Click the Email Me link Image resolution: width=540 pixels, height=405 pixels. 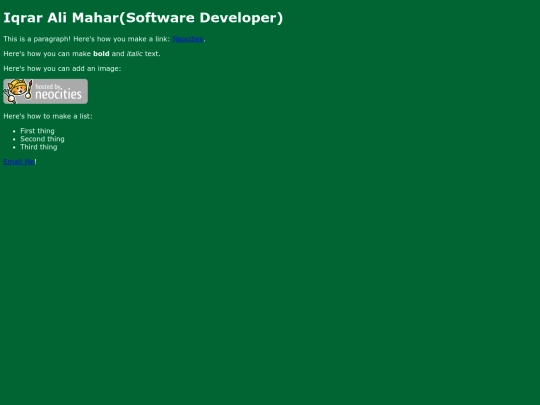coord(19,162)
